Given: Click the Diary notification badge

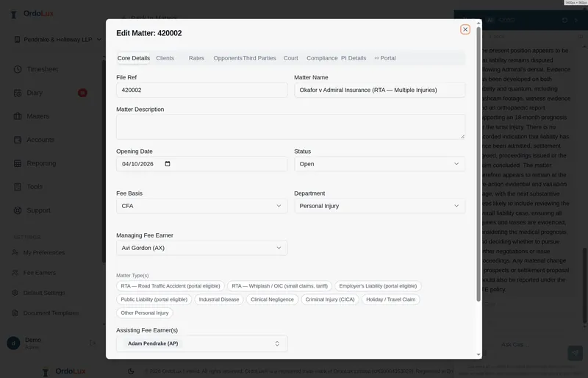Looking at the screenshot, I should (82, 93).
